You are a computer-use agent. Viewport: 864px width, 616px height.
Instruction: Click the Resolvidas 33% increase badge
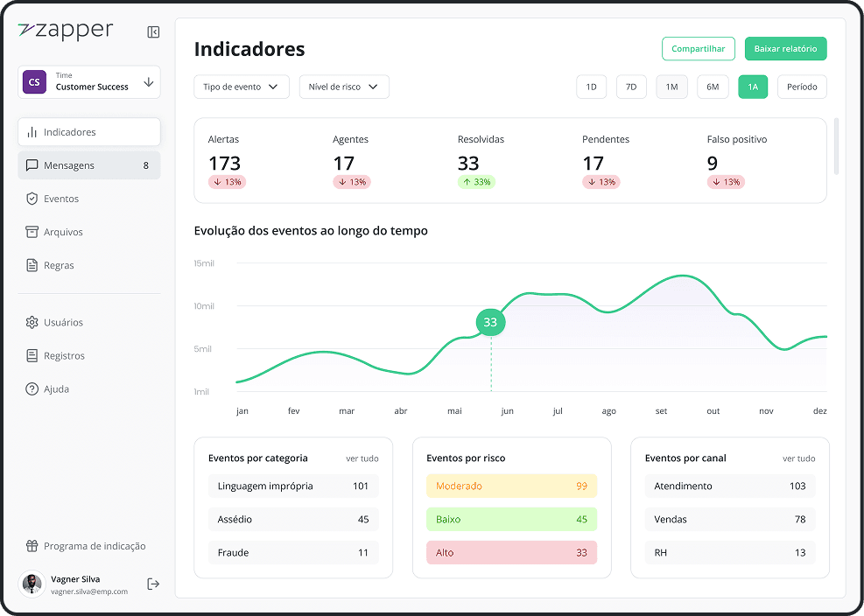[x=476, y=182]
